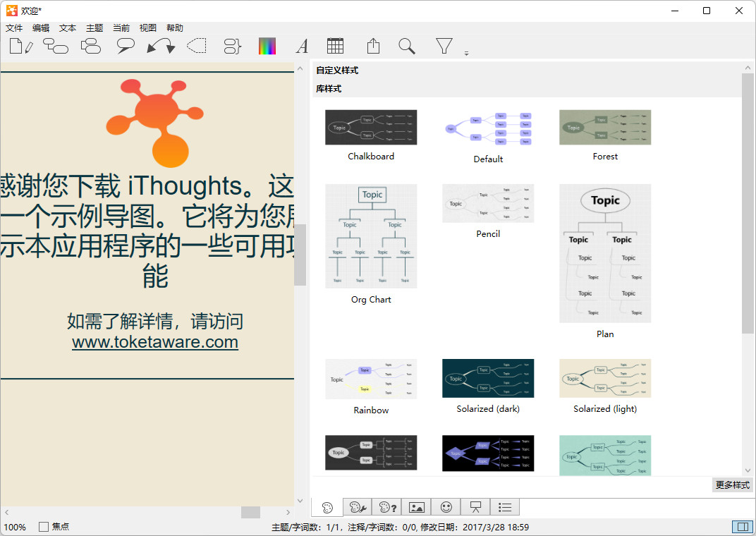Open search with the magnifier icon
Image resolution: width=756 pixels, height=536 pixels.
tap(407, 47)
